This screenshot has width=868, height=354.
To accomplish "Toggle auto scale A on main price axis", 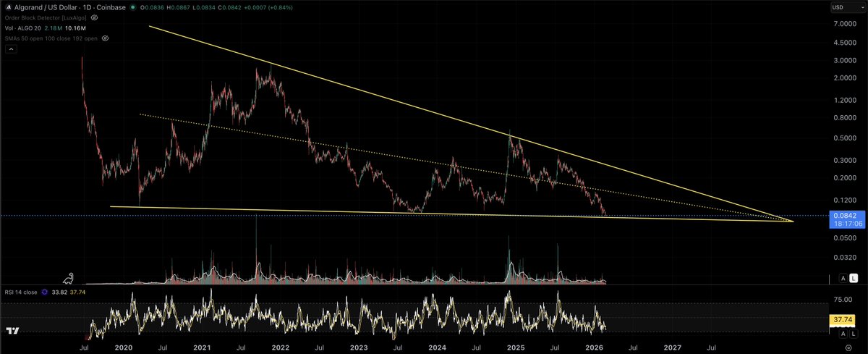I will tap(843, 278).
